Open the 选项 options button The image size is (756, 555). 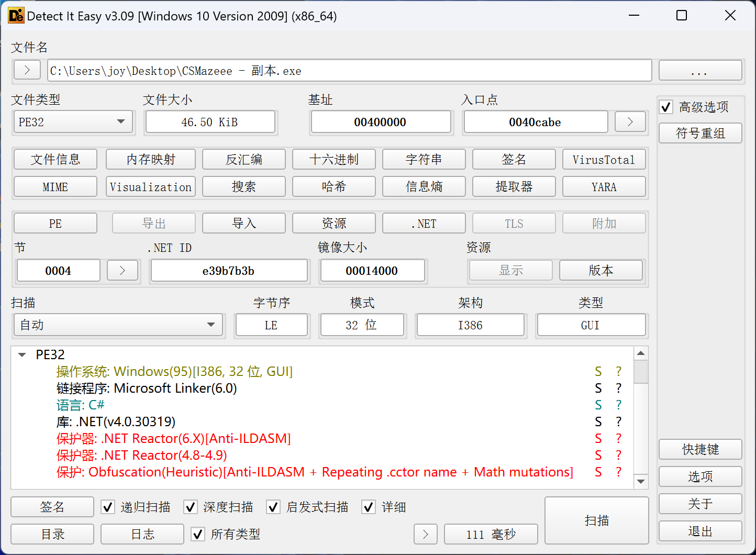tap(701, 476)
